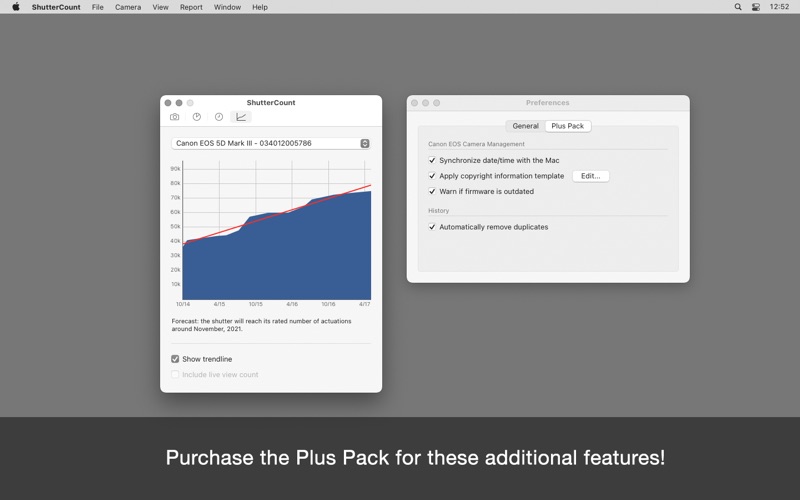Switch to the Plus Pack preferences tab
Screen dimensions: 800x500
tap(568, 126)
